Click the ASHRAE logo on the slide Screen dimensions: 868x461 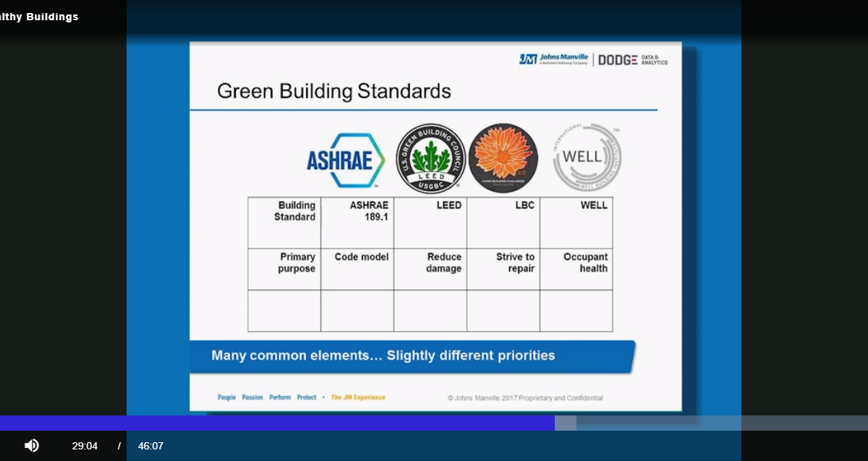tap(345, 160)
